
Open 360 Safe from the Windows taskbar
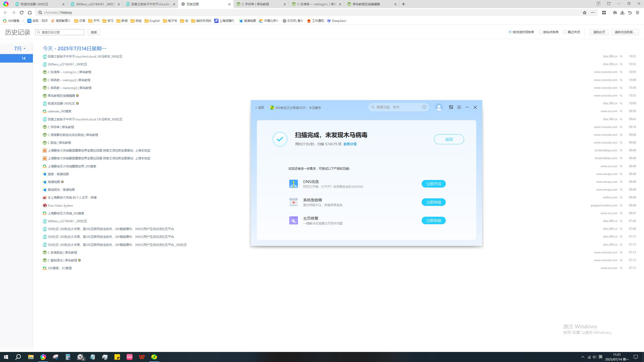point(154,357)
